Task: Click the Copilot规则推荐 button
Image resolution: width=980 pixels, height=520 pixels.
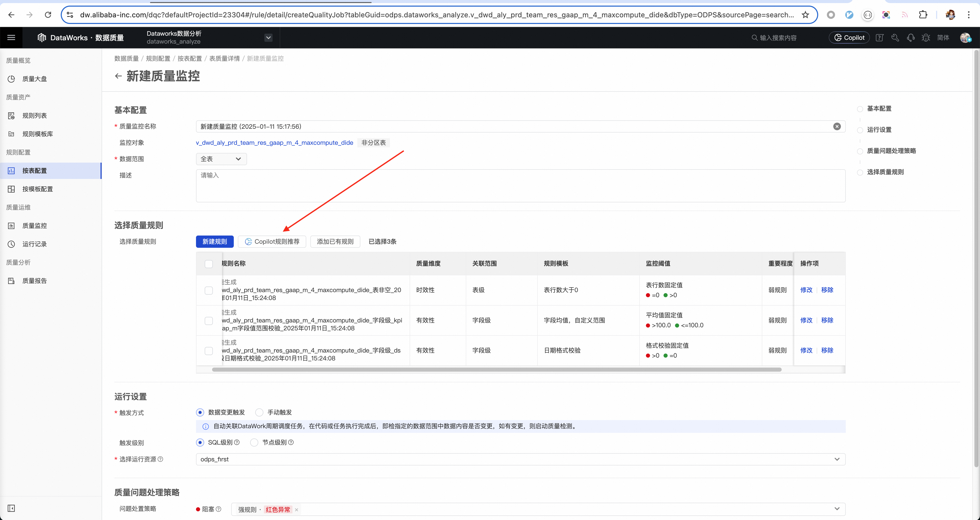Action: coord(272,242)
